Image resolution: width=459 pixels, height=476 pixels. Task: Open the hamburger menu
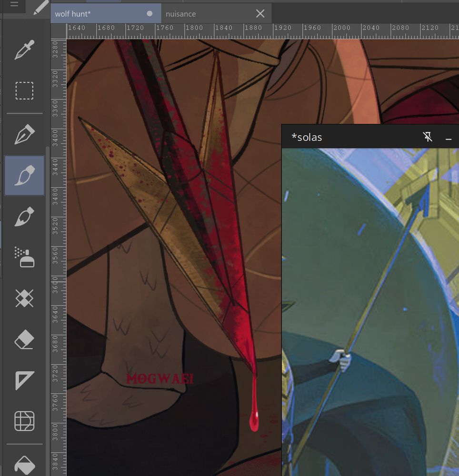point(14,5)
